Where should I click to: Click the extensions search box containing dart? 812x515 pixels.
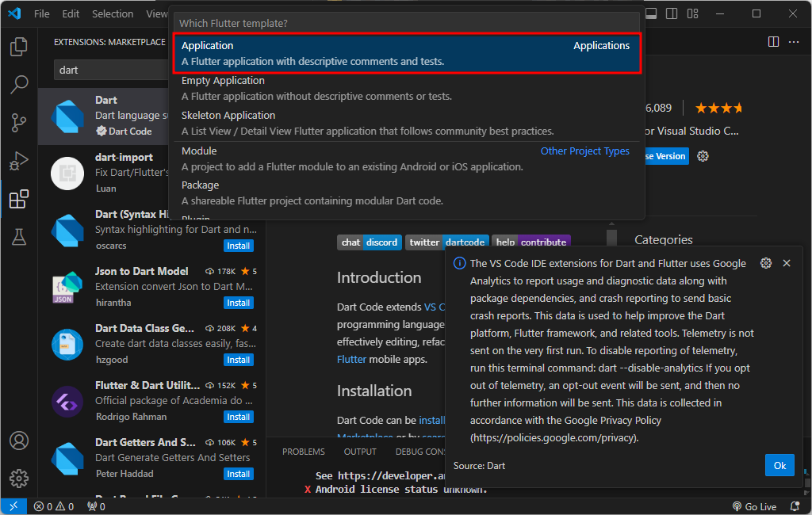tap(111, 70)
